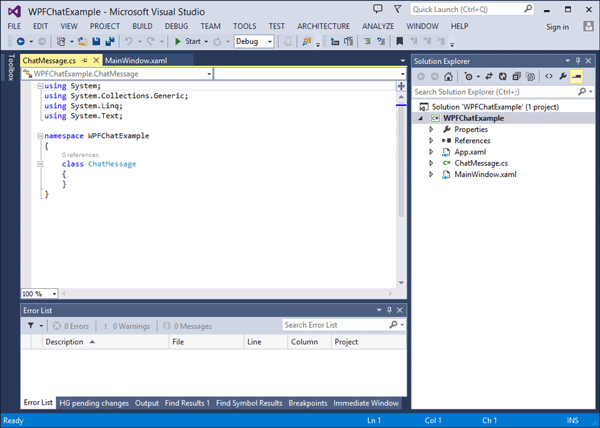Viewport: 600px width, 428px height.
Task: Toggle the 0 Errors filter button
Action: [x=71, y=326]
